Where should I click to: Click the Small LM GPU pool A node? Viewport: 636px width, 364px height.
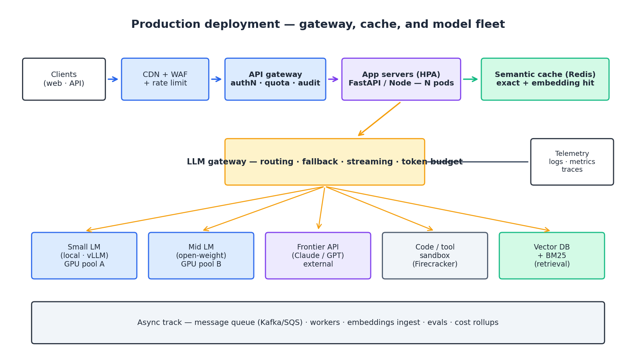(84, 255)
